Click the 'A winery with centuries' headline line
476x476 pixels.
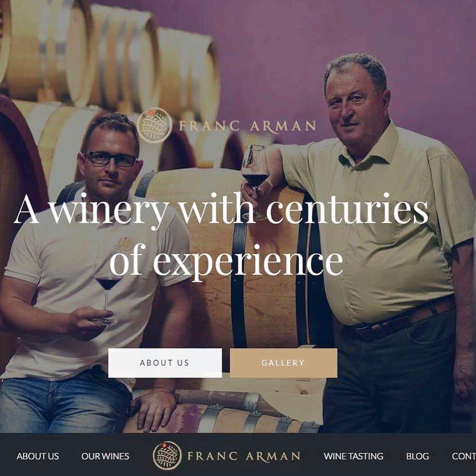coord(221,210)
